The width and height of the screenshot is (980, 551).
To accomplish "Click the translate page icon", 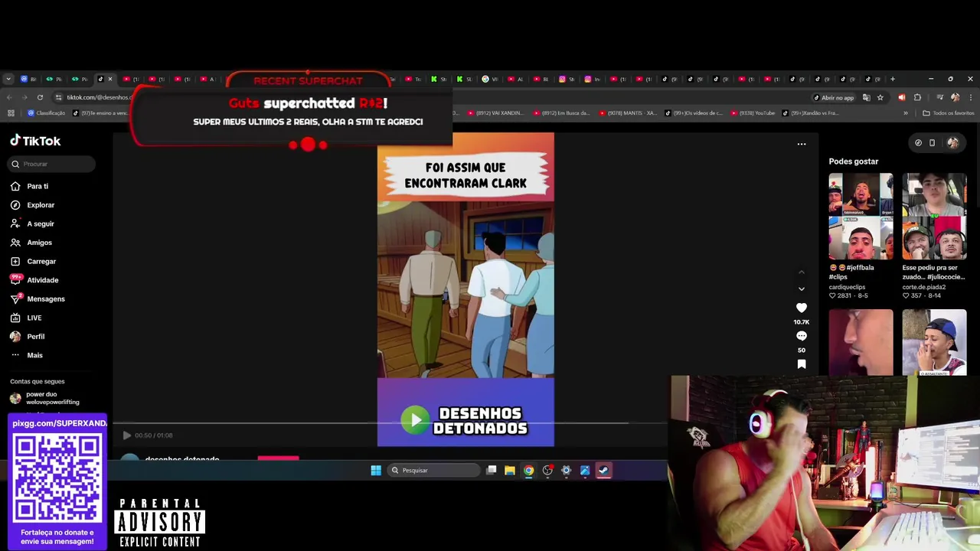I will 866,97.
